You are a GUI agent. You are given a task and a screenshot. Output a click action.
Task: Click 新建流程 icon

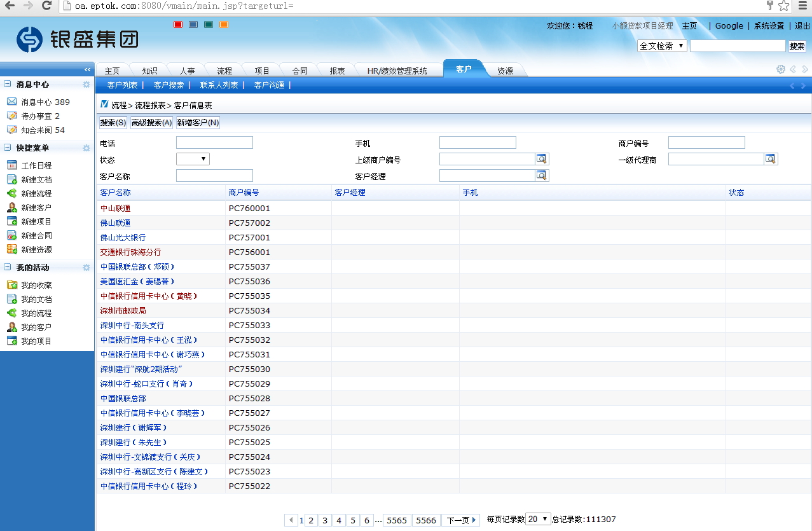(11, 193)
